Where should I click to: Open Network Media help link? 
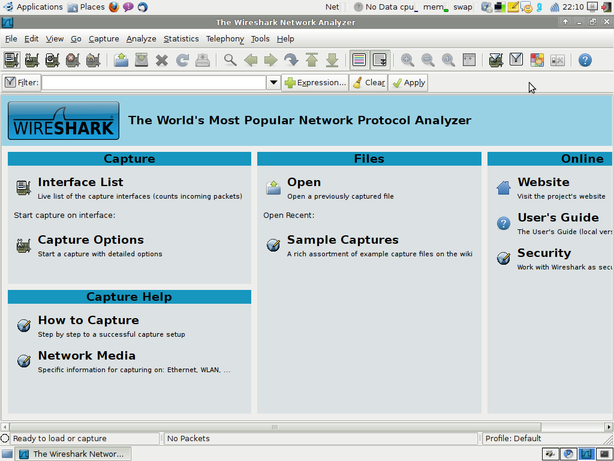87,355
